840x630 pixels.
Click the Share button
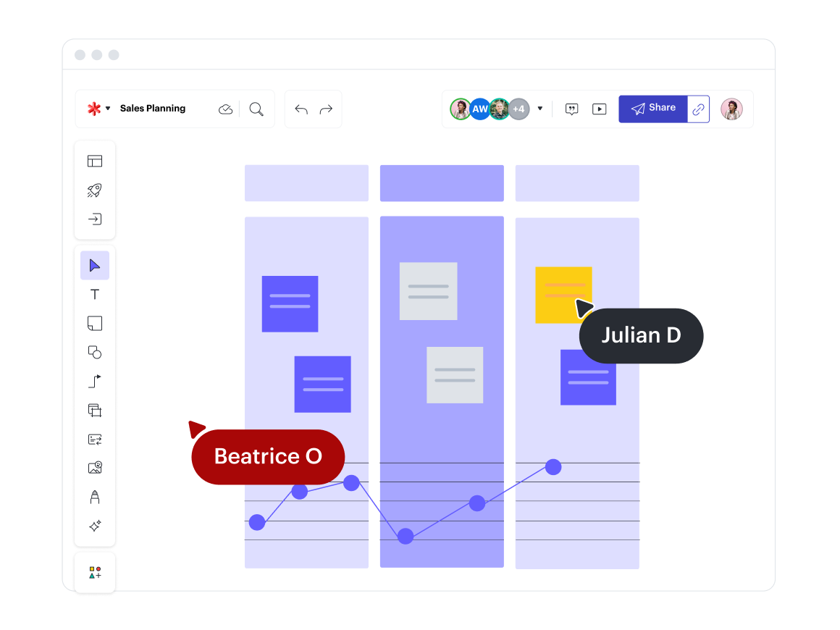click(x=652, y=109)
